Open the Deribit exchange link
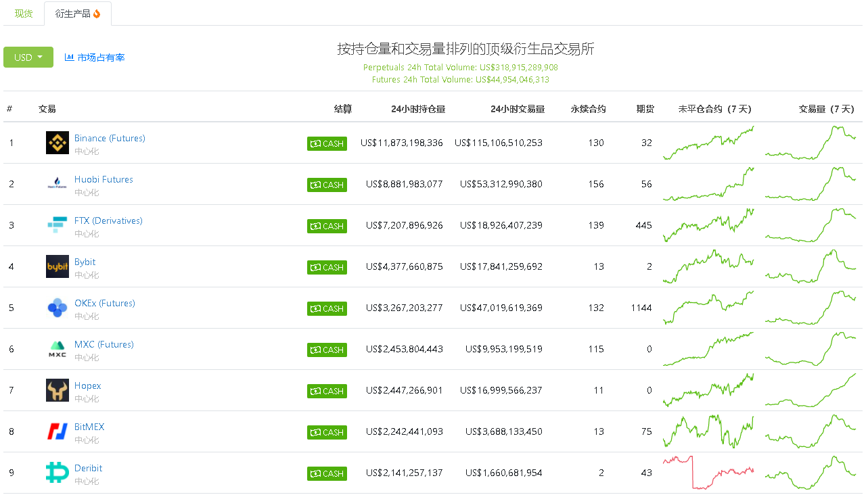Viewport: 868px width, 495px height. click(x=89, y=468)
